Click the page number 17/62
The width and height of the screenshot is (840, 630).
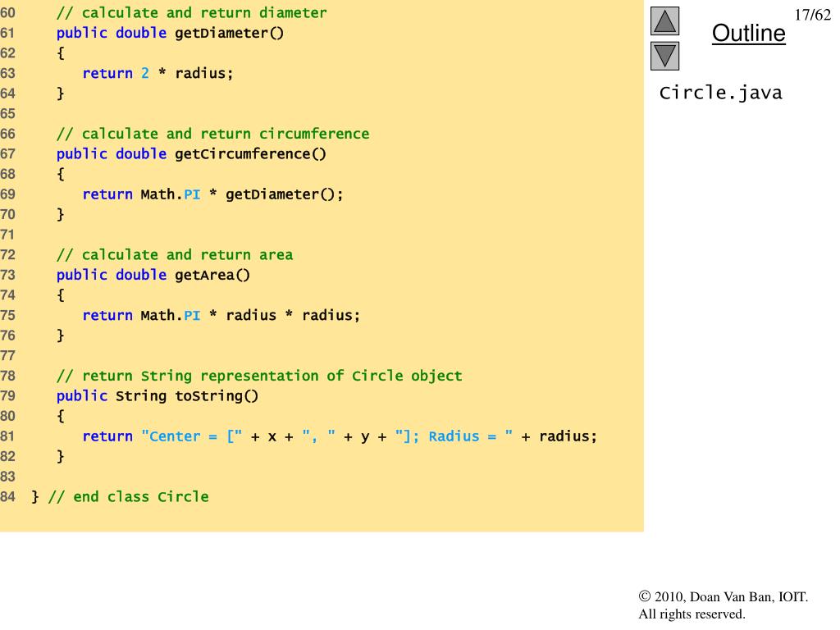812,15
